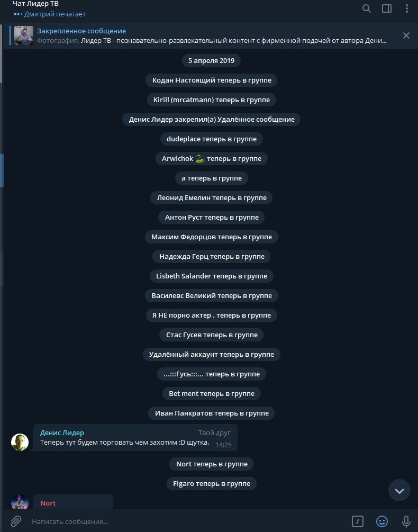Click Nort's avatar at the bottom
This screenshot has width=418, height=532.
pyautogui.click(x=20, y=502)
